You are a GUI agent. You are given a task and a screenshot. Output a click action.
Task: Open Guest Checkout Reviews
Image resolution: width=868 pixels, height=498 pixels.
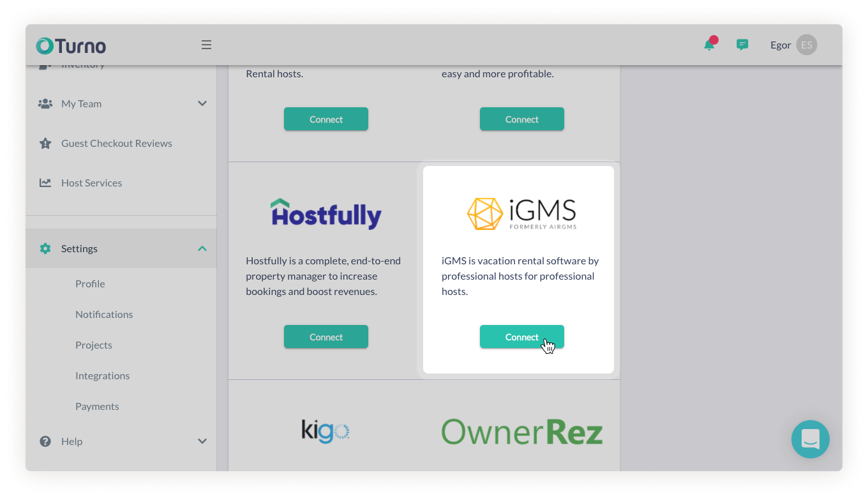coord(121,143)
